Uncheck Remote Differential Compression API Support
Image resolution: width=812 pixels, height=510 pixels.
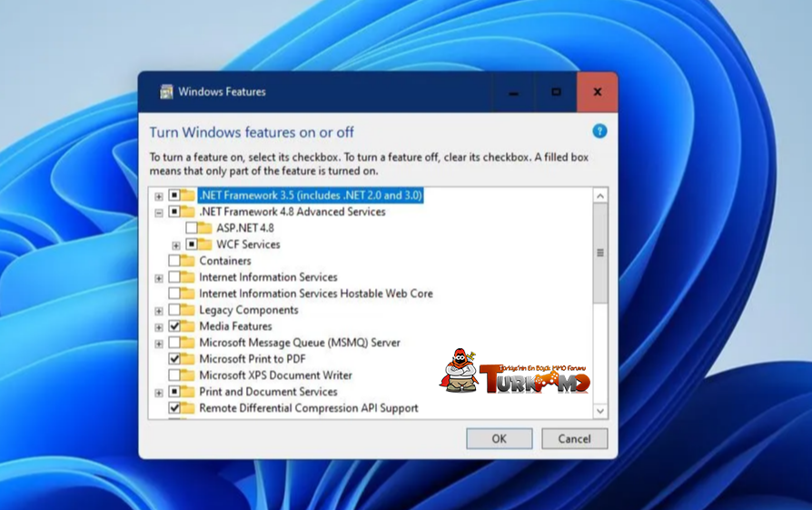tap(174, 408)
